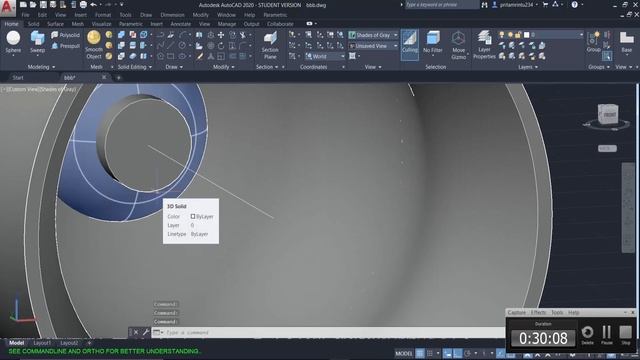
Task: Expand the Solid Editing panel
Action: (x=135, y=67)
